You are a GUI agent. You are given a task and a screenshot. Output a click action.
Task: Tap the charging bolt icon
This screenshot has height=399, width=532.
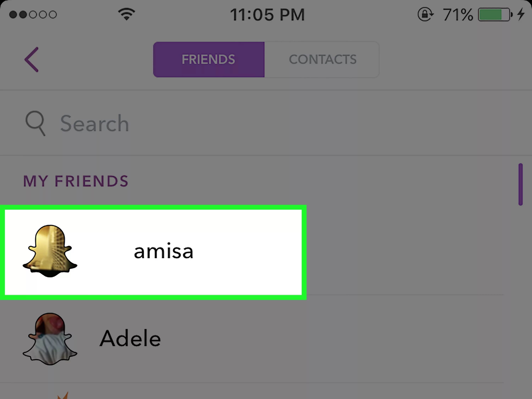click(521, 14)
